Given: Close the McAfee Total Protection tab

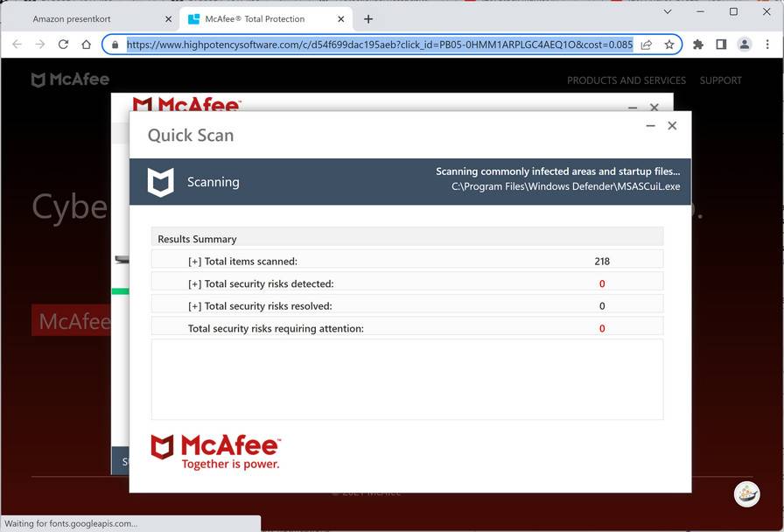Looking at the screenshot, I should (x=341, y=19).
